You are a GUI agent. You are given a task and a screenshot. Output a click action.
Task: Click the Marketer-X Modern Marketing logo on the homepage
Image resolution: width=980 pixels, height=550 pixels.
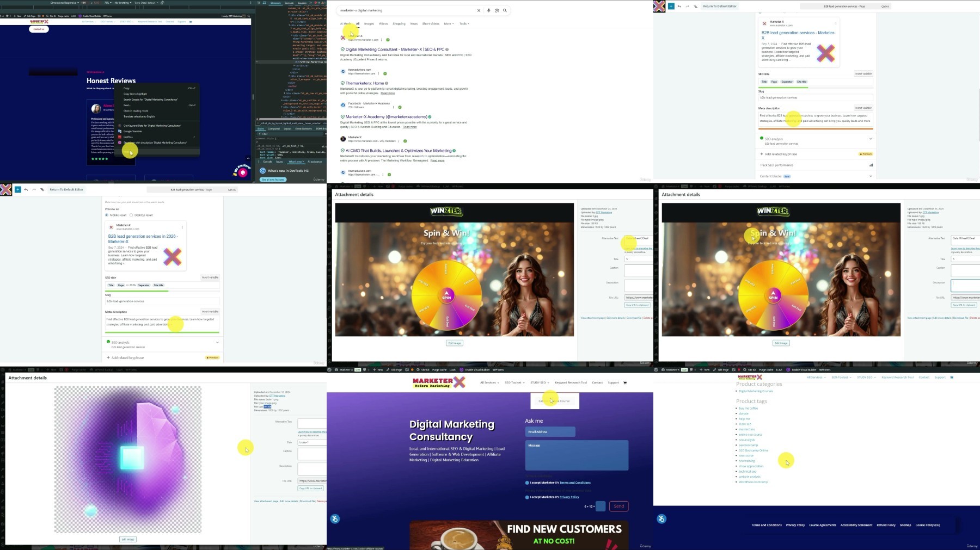pyautogui.click(x=439, y=382)
